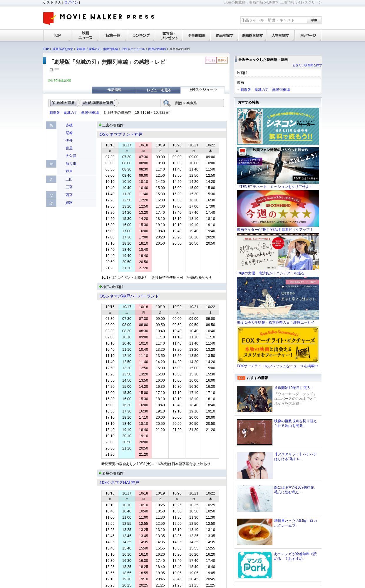The height and width of the screenshot is (588, 365).
Task: Click the green arrow next to 神戸の映画館
Action: pos(100,287)
